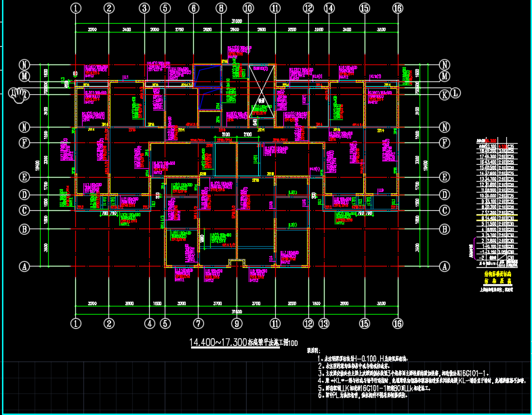532x415 pixels.
Task: Select axis bubble 6 in top row
Action: (194, 8)
